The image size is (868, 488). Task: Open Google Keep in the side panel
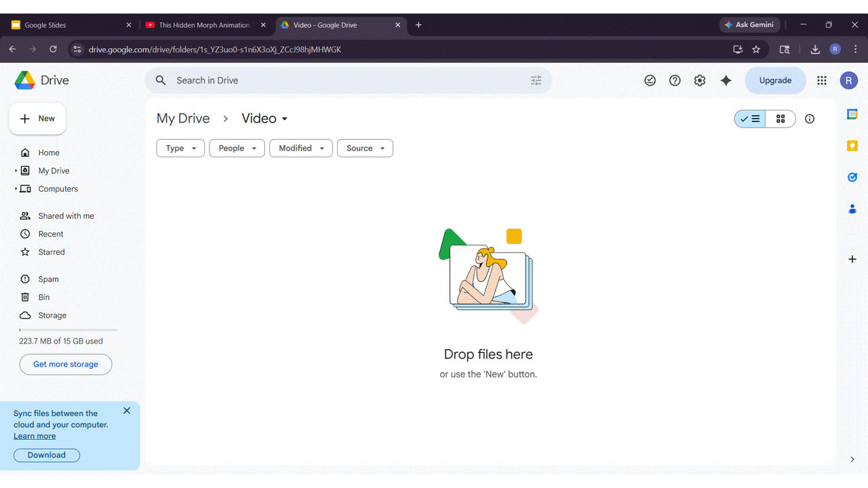852,145
